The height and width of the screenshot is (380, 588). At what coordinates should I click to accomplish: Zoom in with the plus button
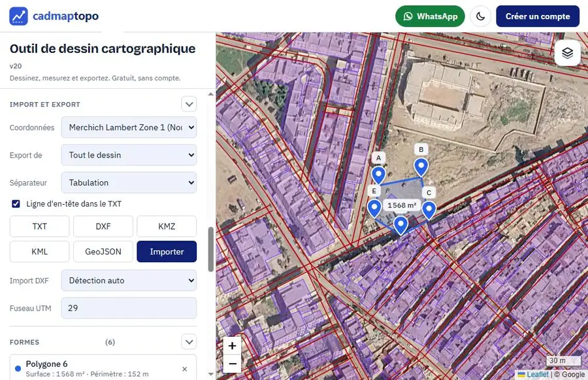[x=232, y=345]
